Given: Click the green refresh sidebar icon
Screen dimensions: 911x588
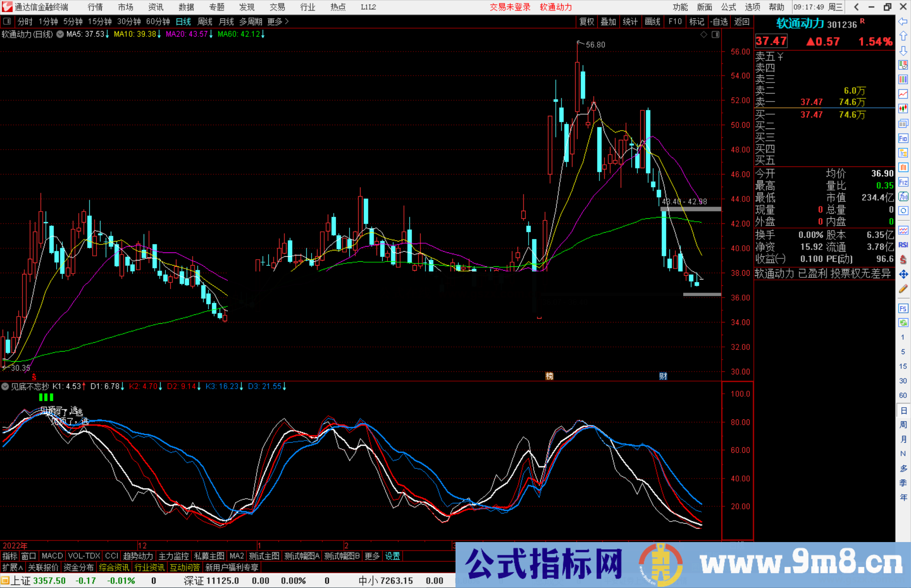Looking at the screenshot, I should pyautogui.click(x=903, y=323).
